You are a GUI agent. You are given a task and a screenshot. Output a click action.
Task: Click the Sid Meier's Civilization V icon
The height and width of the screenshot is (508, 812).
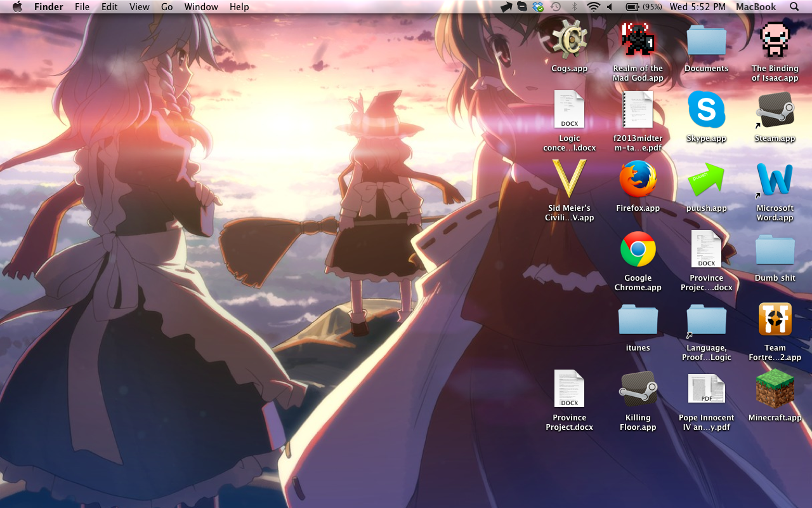tap(569, 180)
